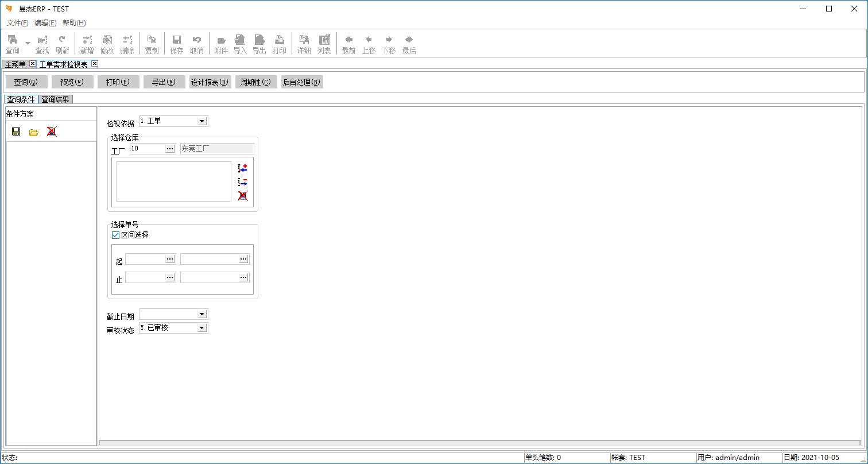
Task: Delete the condition scheme with red icon
Action: (x=52, y=132)
